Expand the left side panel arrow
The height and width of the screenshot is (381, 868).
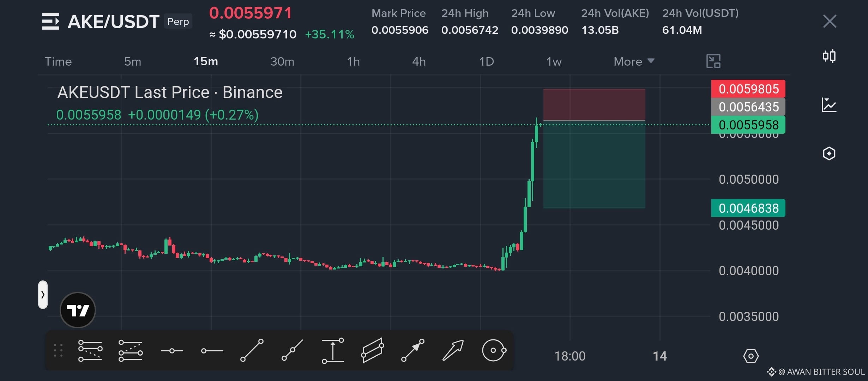(x=43, y=295)
